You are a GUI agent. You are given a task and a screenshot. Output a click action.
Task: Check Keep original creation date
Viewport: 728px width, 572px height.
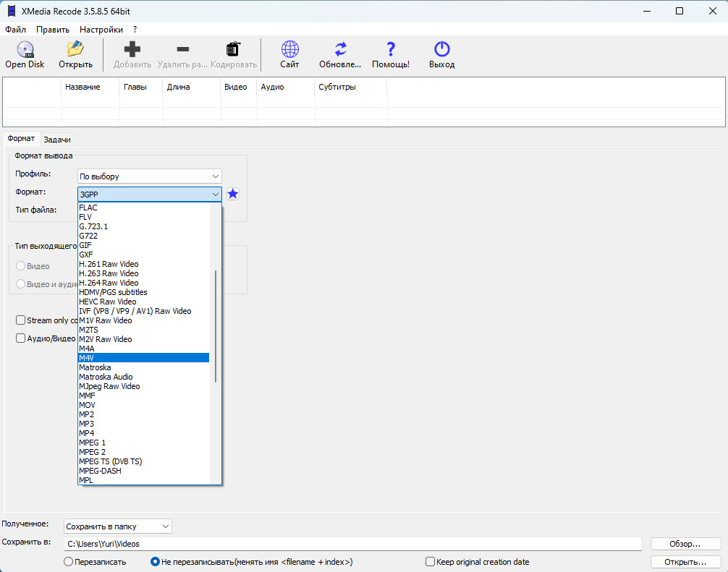coord(430,562)
